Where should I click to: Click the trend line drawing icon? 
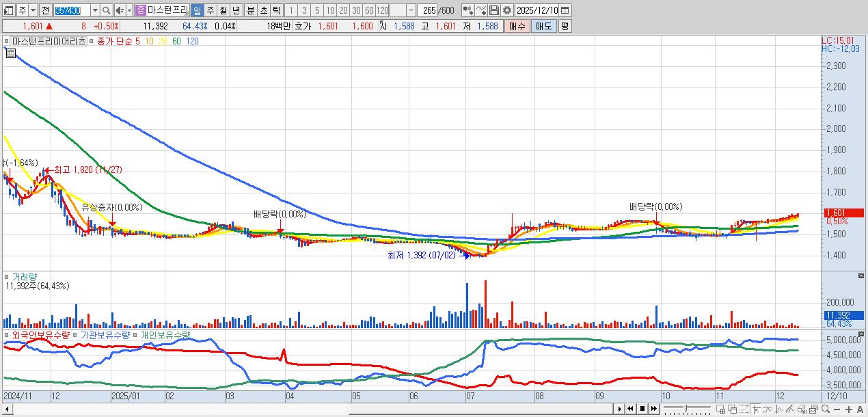click(791, 409)
